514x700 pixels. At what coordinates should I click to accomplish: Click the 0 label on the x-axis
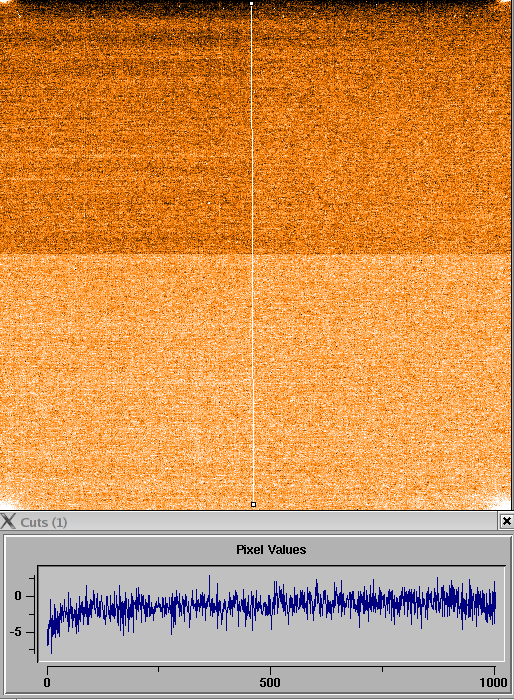tap(47, 683)
